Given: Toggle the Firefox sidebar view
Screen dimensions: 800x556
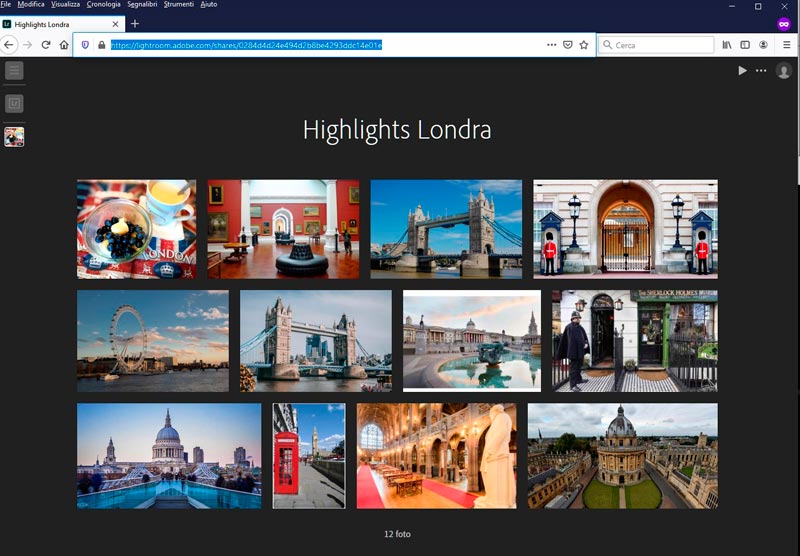Looking at the screenshot, I should coord(745,45).
